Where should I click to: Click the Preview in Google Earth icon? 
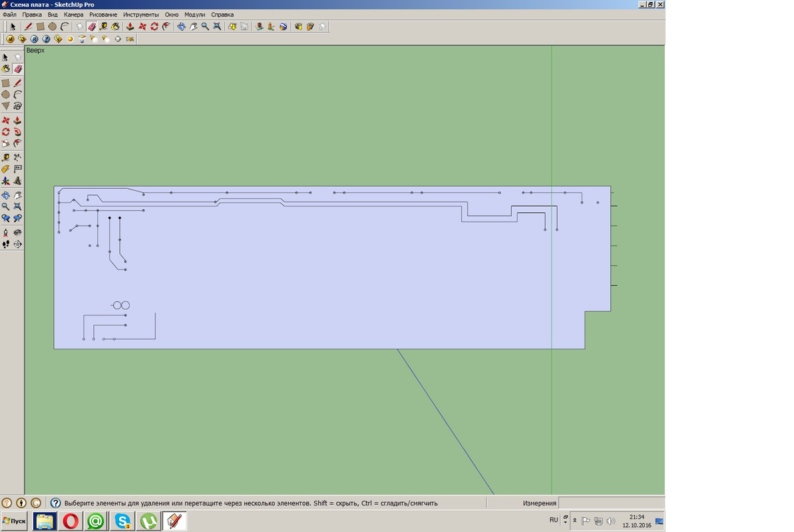(x=284, y=27)
